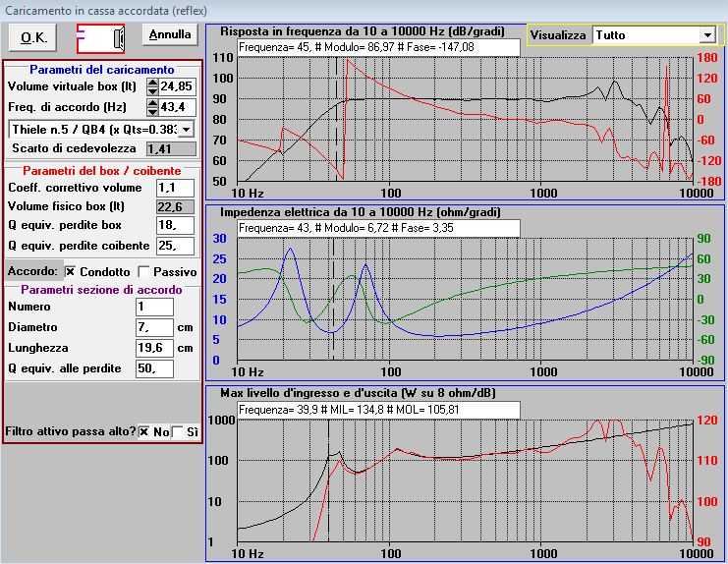
Task: Click the Volume fisico box value 22,6
Action: [x=176, y=206]
